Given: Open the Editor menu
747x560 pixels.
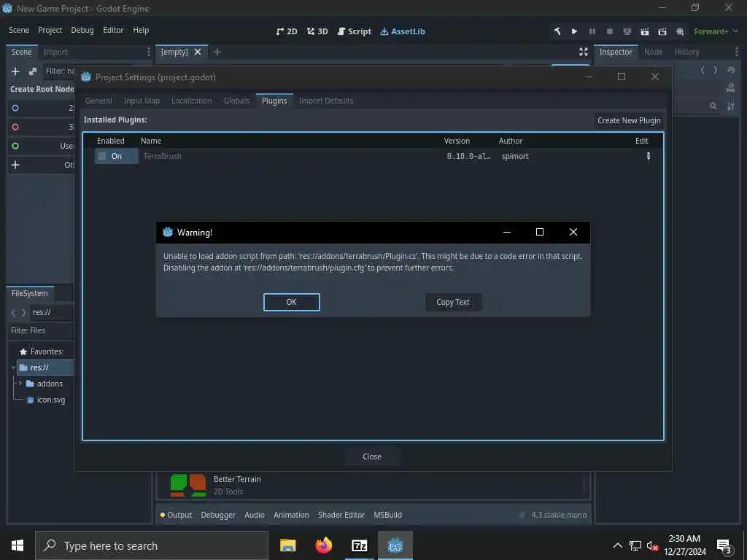Looking at the screenshot, I should click(x=113, y=30).
